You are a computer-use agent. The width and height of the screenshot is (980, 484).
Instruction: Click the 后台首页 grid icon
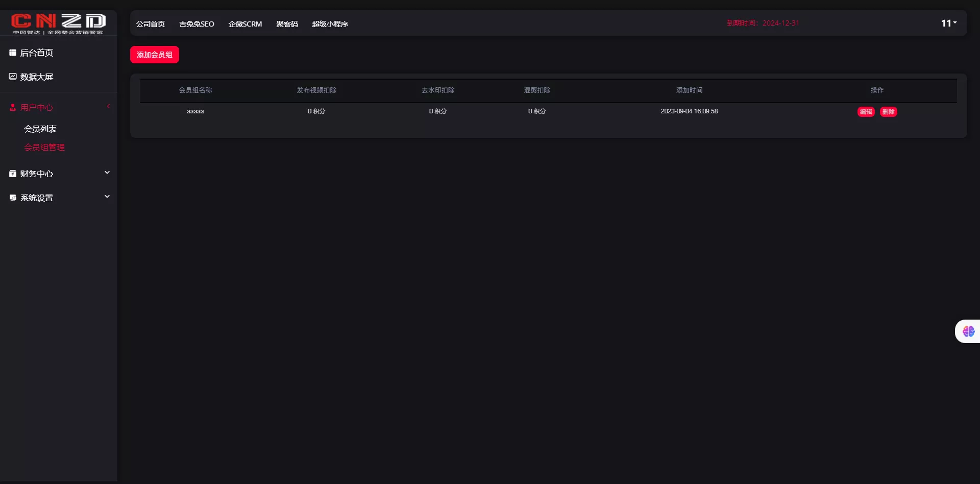pyautogui.click(x=13, y=53)
